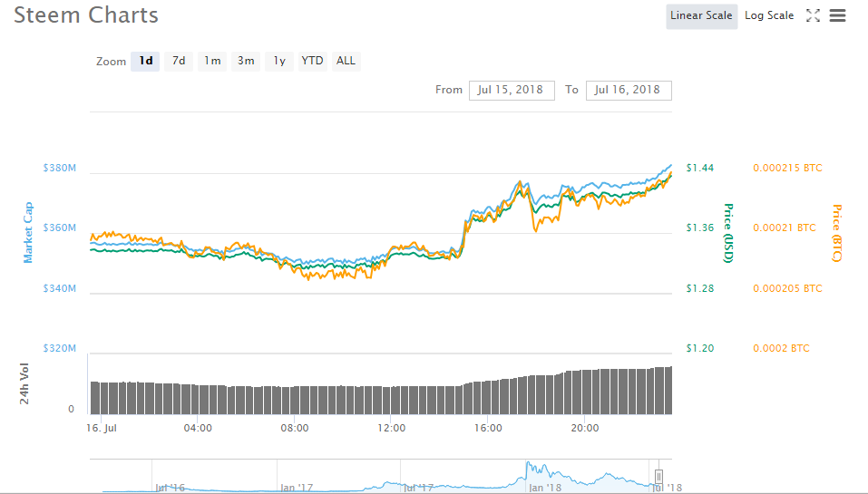Viewport: 868px width, 494px height.
Task: Click the $1.20 price label
Action: (699, 348)
